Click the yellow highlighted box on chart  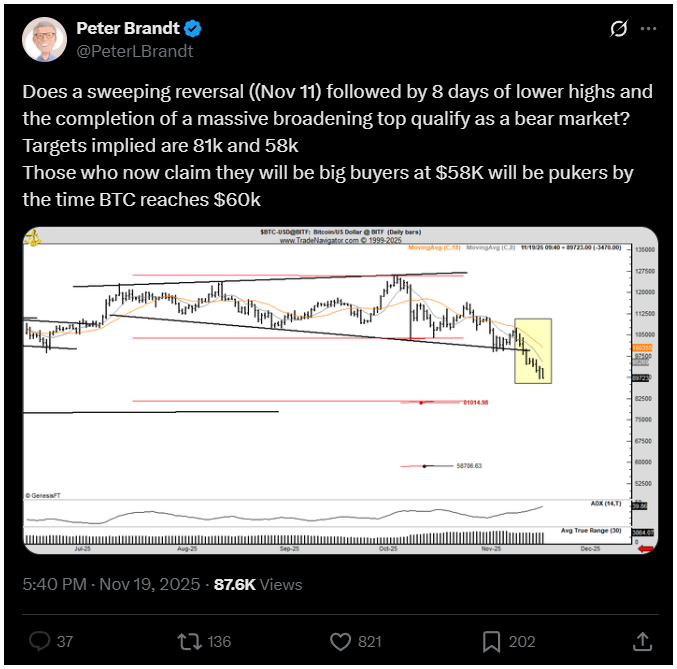[x=533, y=350]
